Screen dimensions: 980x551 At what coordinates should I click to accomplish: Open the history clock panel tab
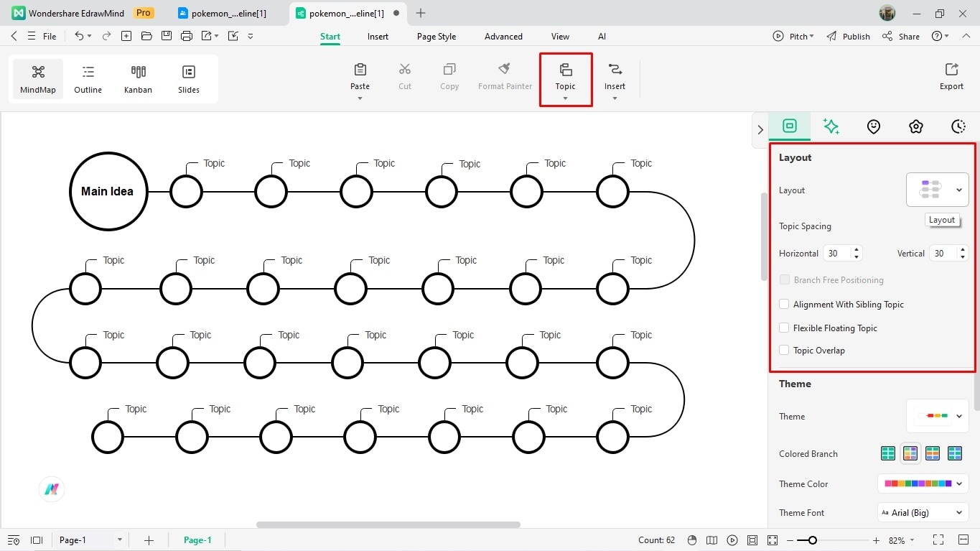(x=958, y=126)
